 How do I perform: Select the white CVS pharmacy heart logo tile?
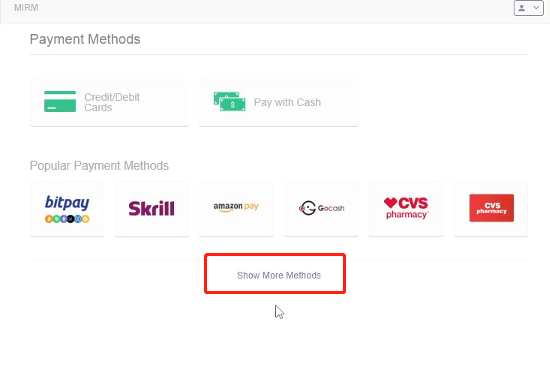point(406,209)
